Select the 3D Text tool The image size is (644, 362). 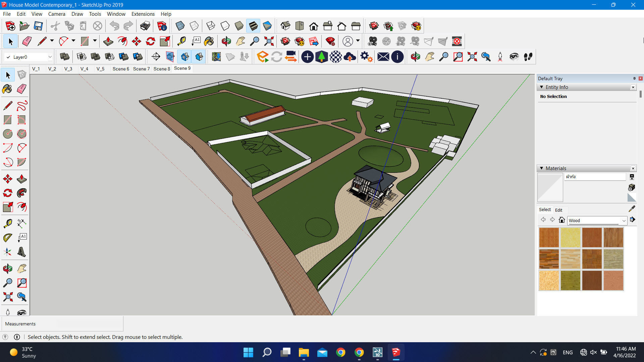pyautogui.click(x=21, y=252)
